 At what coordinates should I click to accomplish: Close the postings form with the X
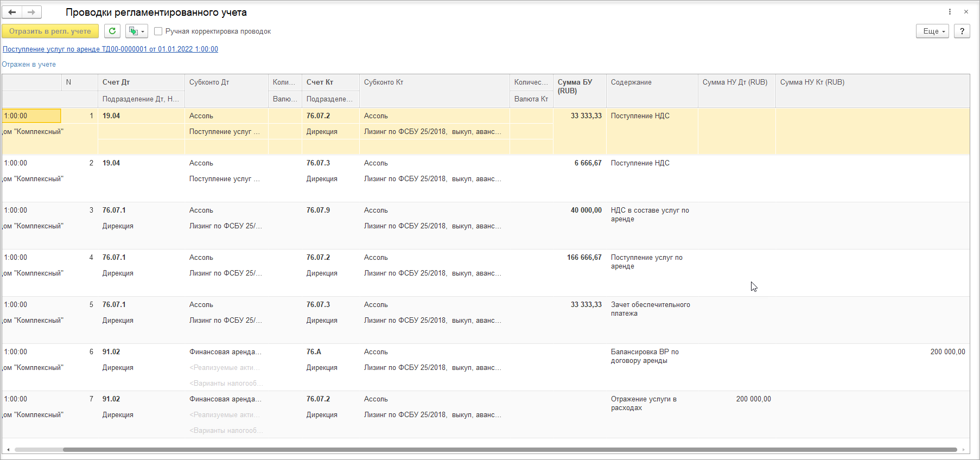coord(966,12)
